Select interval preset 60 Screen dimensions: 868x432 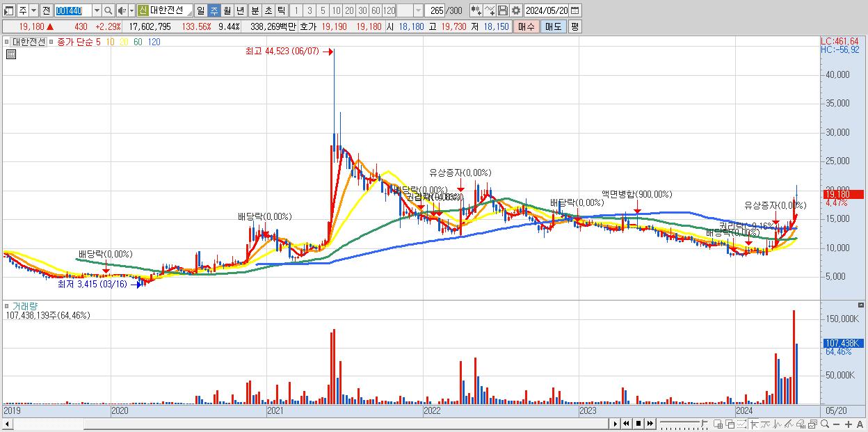pos(376,10)
